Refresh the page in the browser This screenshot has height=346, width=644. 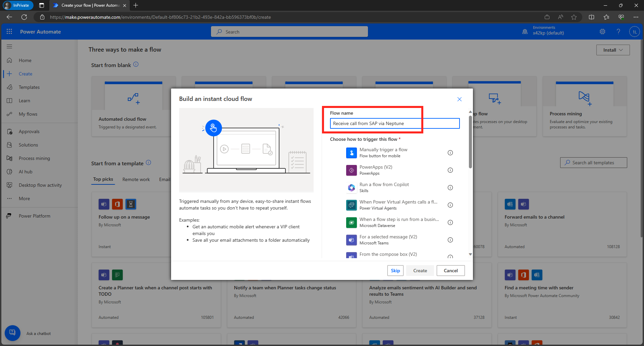(24, 17)
